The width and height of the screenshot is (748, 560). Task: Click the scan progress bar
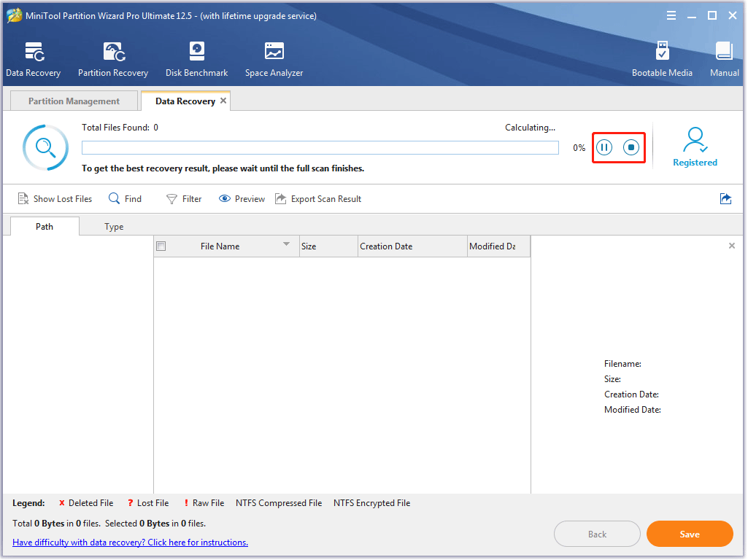pos(320,148)
